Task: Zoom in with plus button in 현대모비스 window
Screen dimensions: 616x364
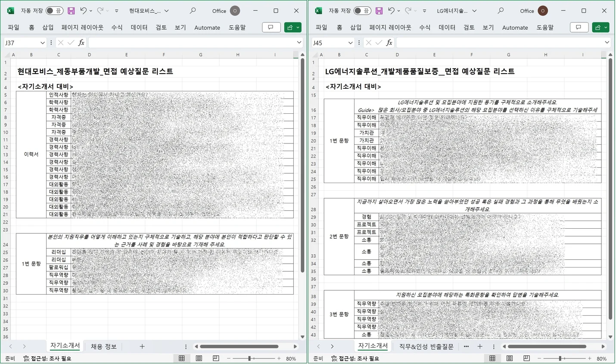Action: coord(279,358)
